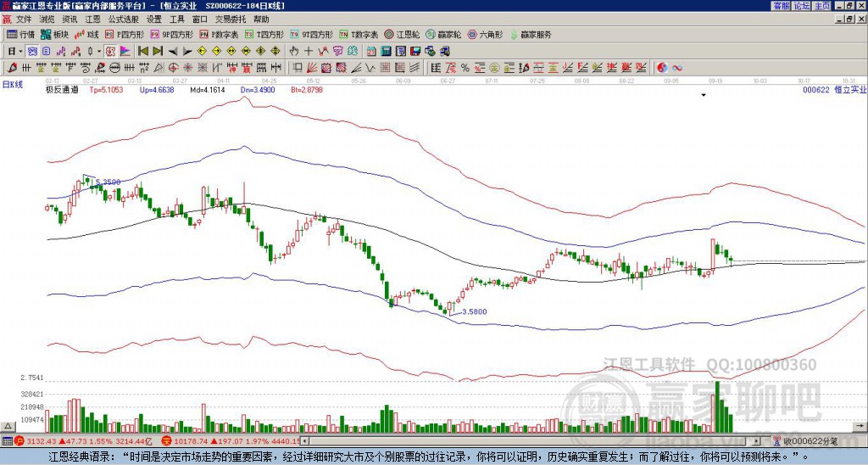
Task: Click the 3132.43 index value in status bar
Action: pyautogui.click(x=42, y=441)
